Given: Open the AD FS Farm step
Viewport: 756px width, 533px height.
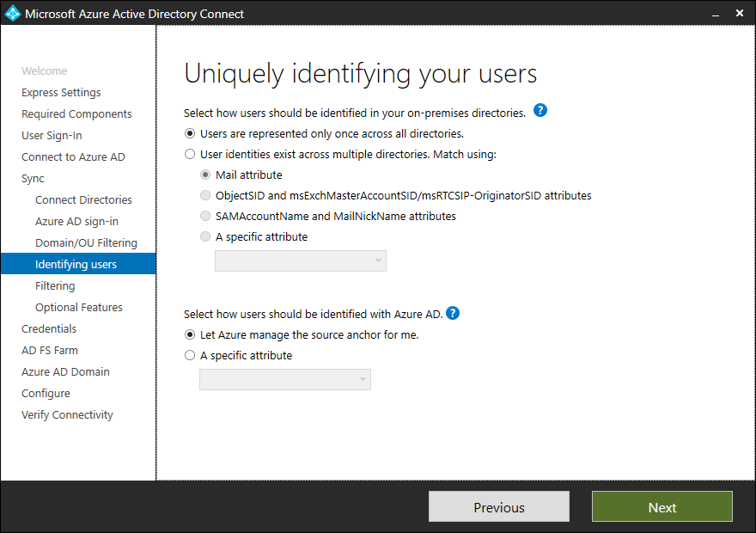Looking at the screenshot, I should click(x=50, y=351).
